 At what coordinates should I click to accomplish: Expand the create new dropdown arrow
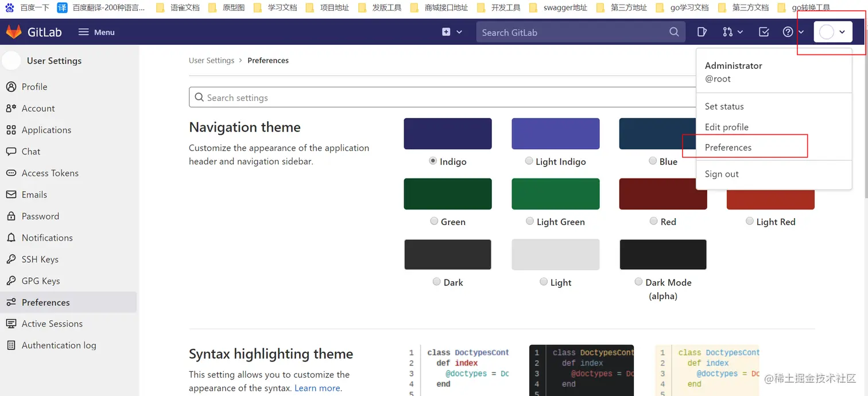tap(459, 32)
